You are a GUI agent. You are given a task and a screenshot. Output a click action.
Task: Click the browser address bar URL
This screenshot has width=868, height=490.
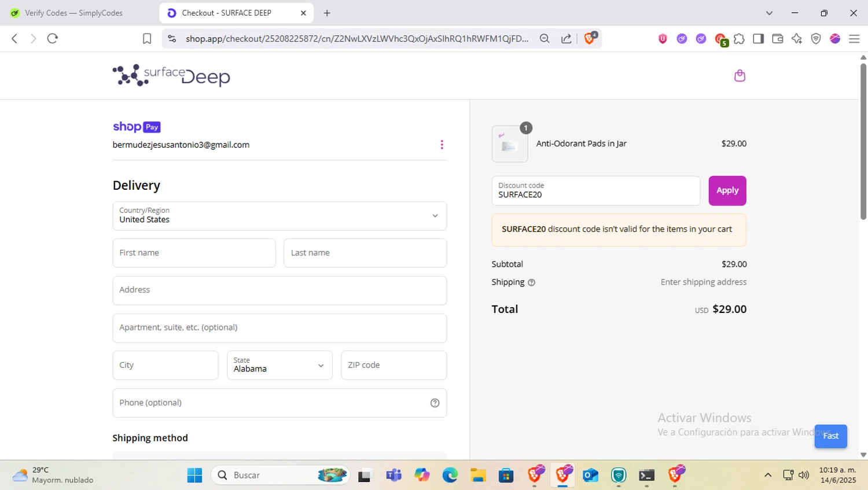[x=357, y=39]
